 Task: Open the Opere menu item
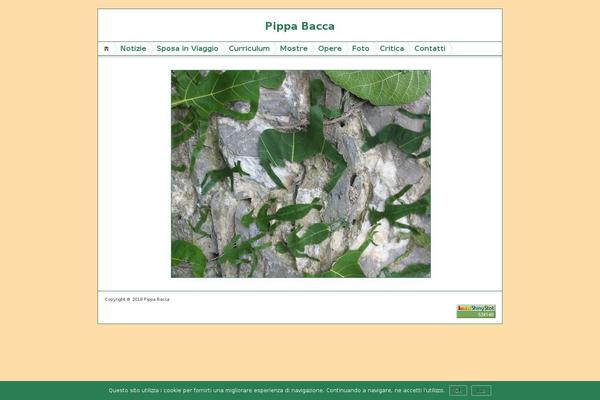coord(330,49)
